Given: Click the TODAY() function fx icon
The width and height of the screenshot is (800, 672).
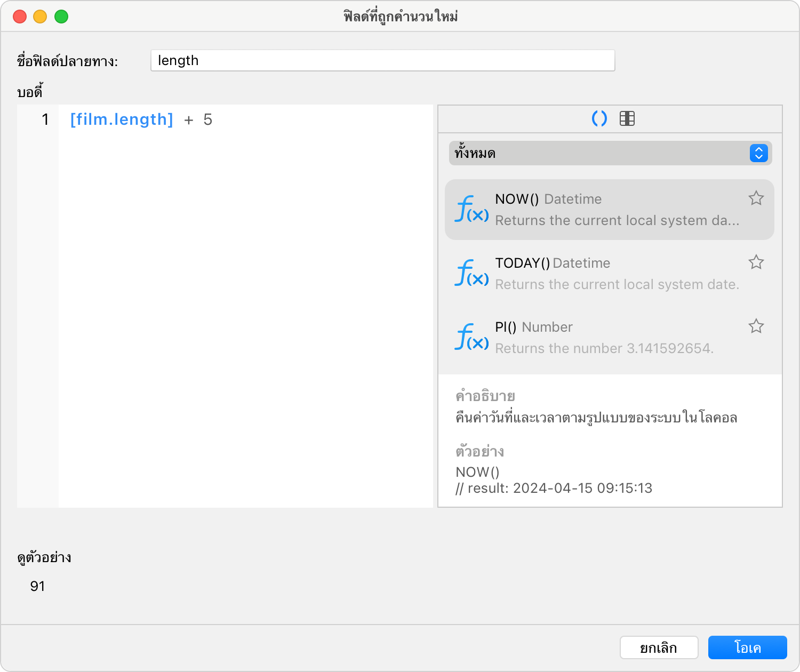Looking at the screenshot, I should (x=471, y=273).
